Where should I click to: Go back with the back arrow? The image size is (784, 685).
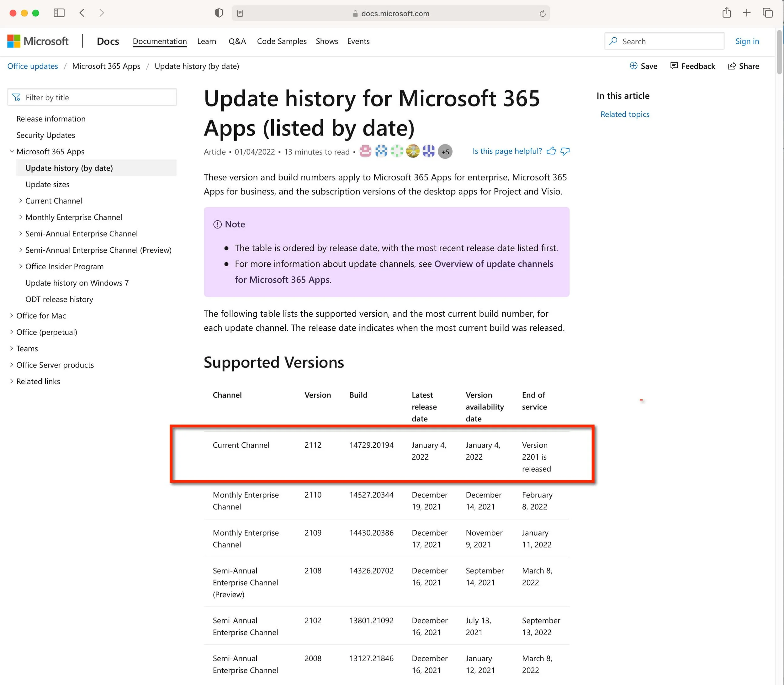tap(82, 13)
